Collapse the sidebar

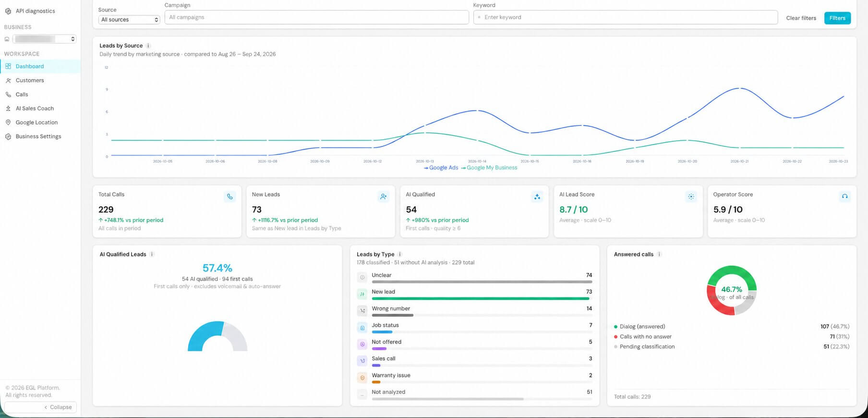coord(40,407)
